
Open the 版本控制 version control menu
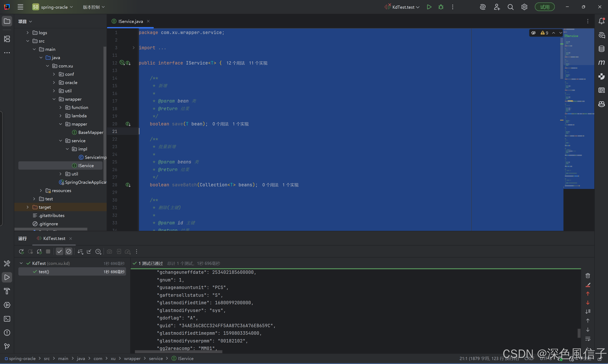click(94, 7)
